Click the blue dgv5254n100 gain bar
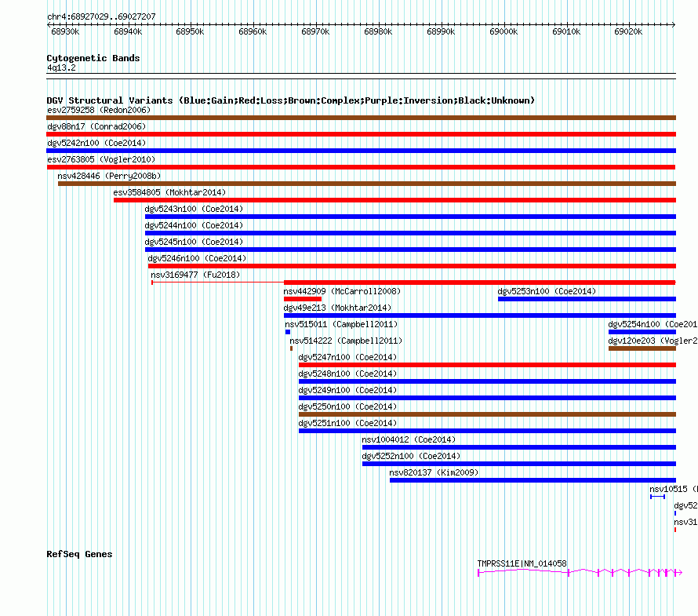Screen dimensions: 698x616 (x=642, y=332)
